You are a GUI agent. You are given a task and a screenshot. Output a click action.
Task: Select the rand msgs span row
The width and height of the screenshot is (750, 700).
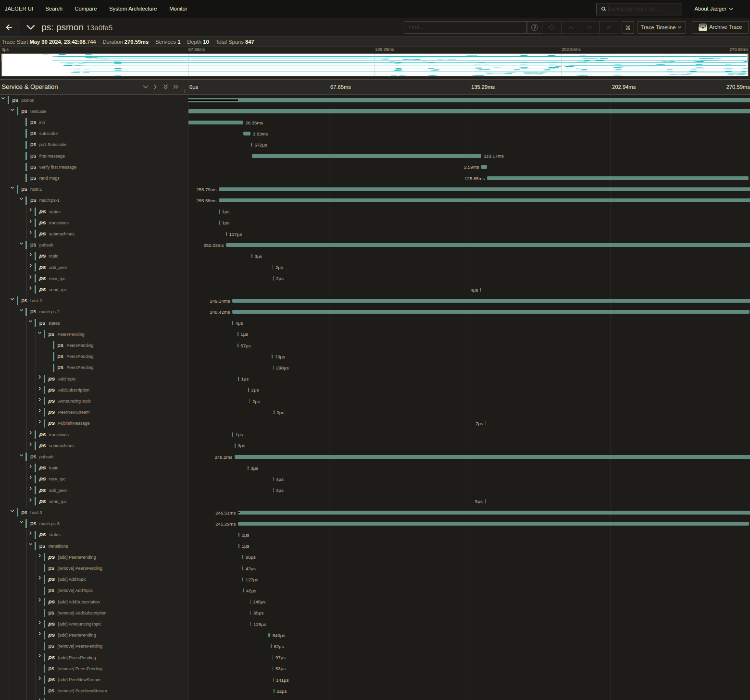click(106, 178)
